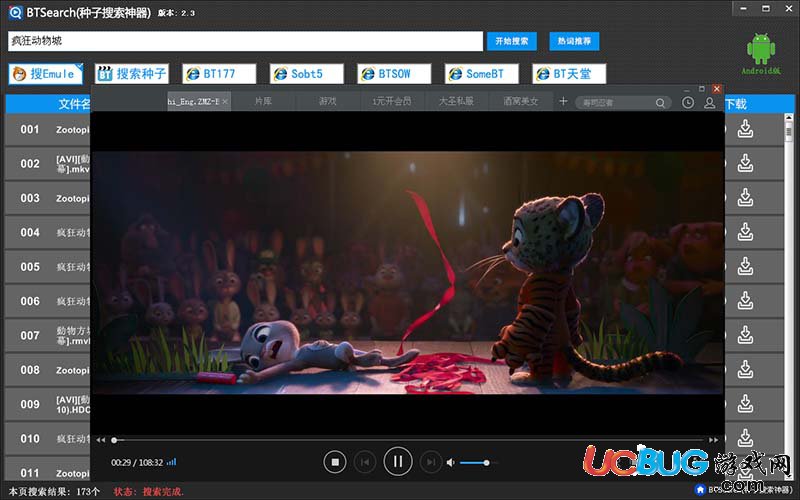Download search result row 002
Screen dimensions: 800x500
pos(745,163)
